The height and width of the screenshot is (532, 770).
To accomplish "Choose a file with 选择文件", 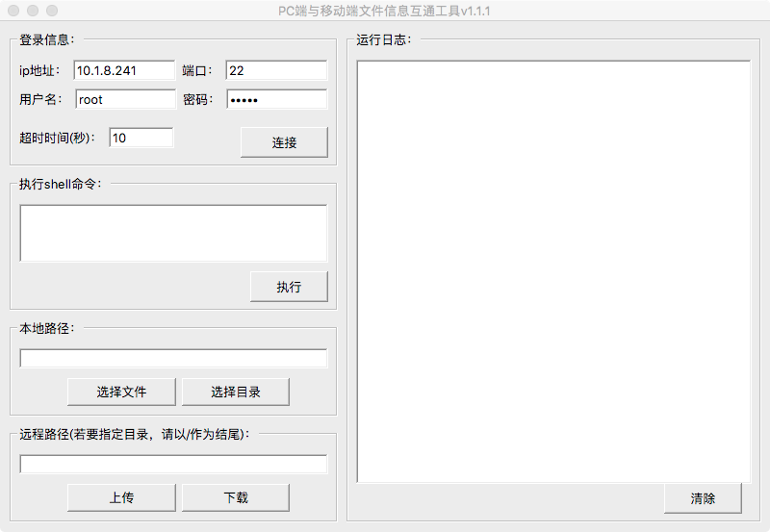I will (x=121, y=392).
